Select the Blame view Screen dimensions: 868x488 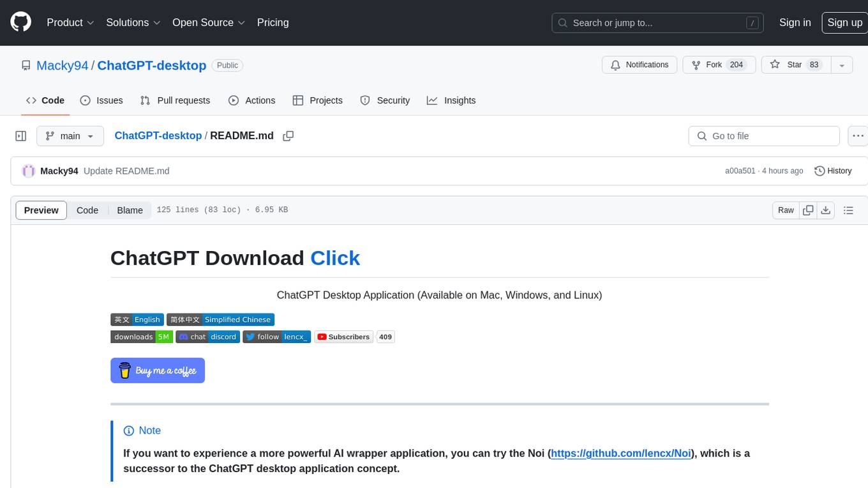130,210
